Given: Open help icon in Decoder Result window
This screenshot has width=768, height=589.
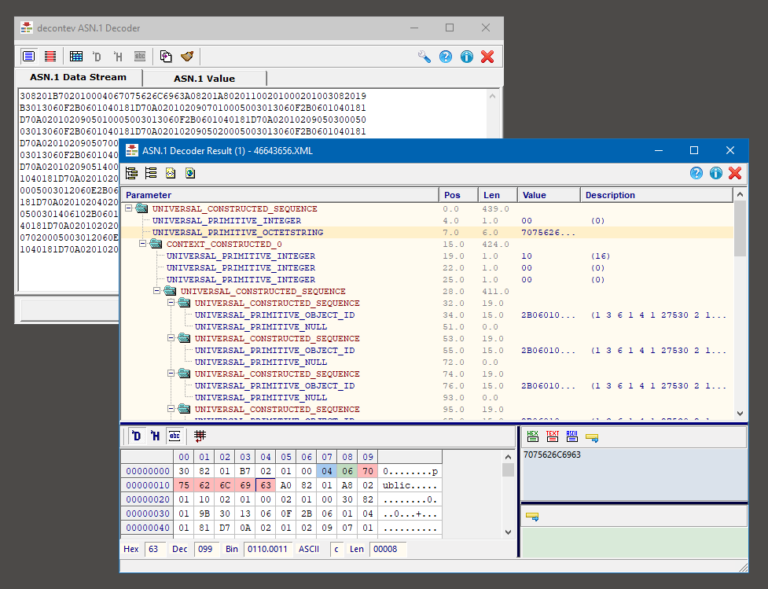Looking at the screenshot, I should click(x=697, y=173).
